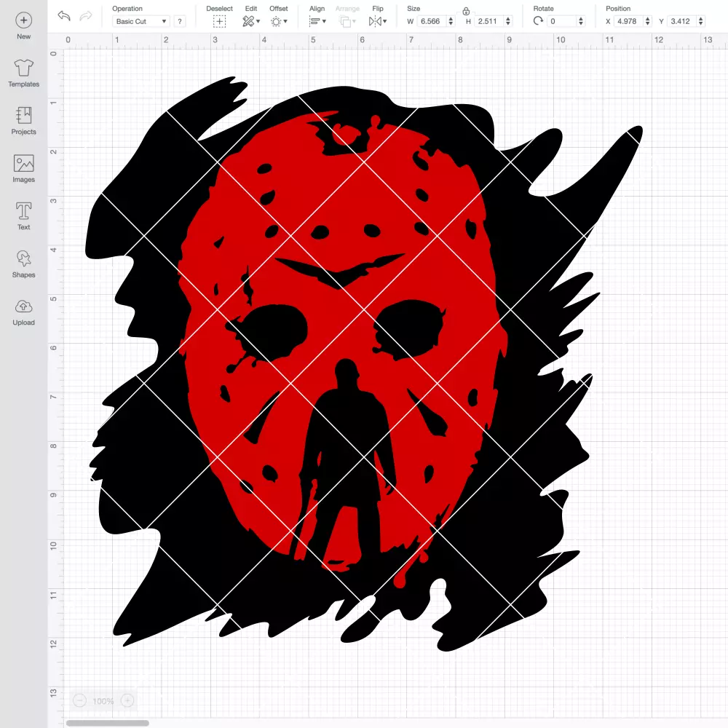The image size is (728, 728).
Task: Click the Height input field
Action: point(489,21)
